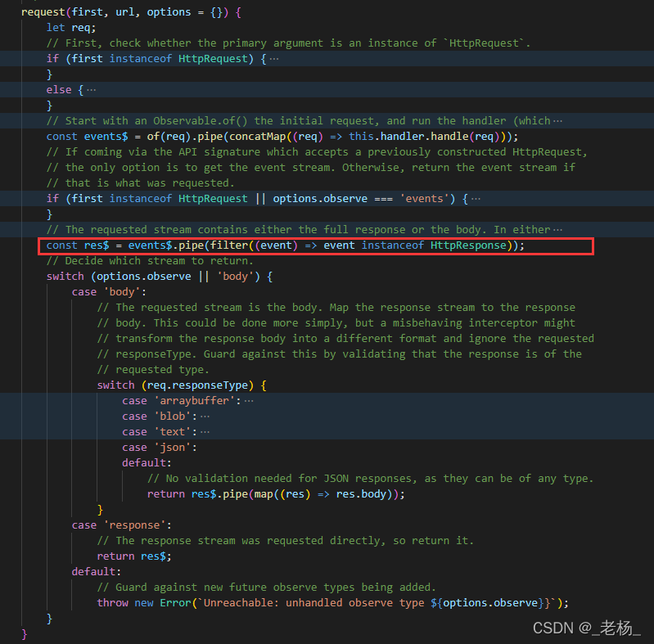Image resolution: width=654 pixels, height=644 pixels.
Task: Expand the folded case 'arraybuffer' ellipsis
Action: coord(249,401)
